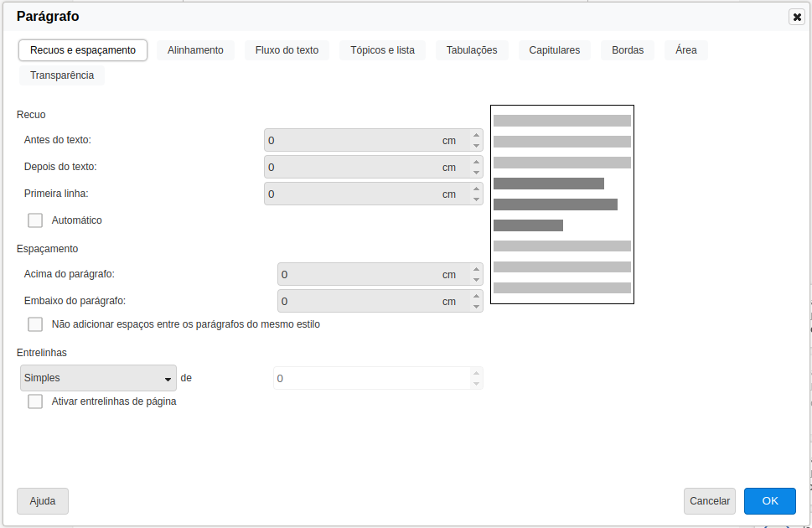Open Ajuda help button

43,501
